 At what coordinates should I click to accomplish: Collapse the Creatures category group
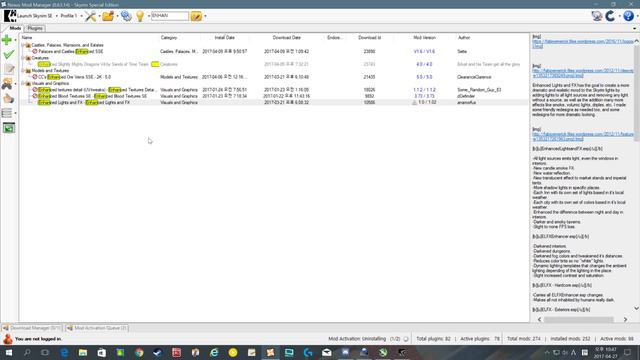click(x=23, y=58)
